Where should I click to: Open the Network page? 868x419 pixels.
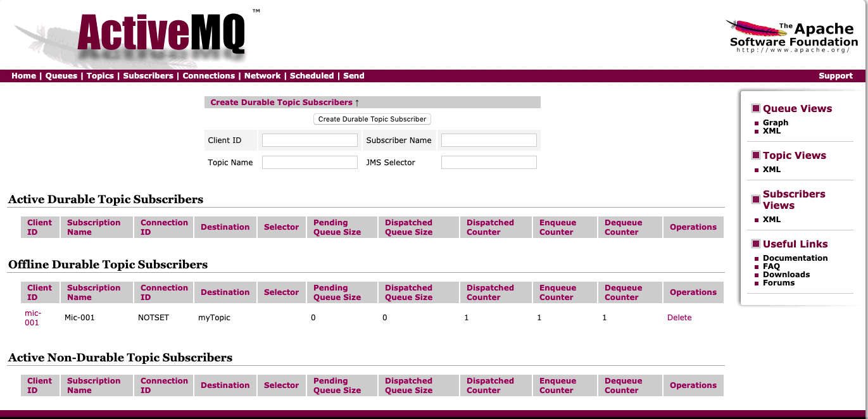(x=263, y=75)
